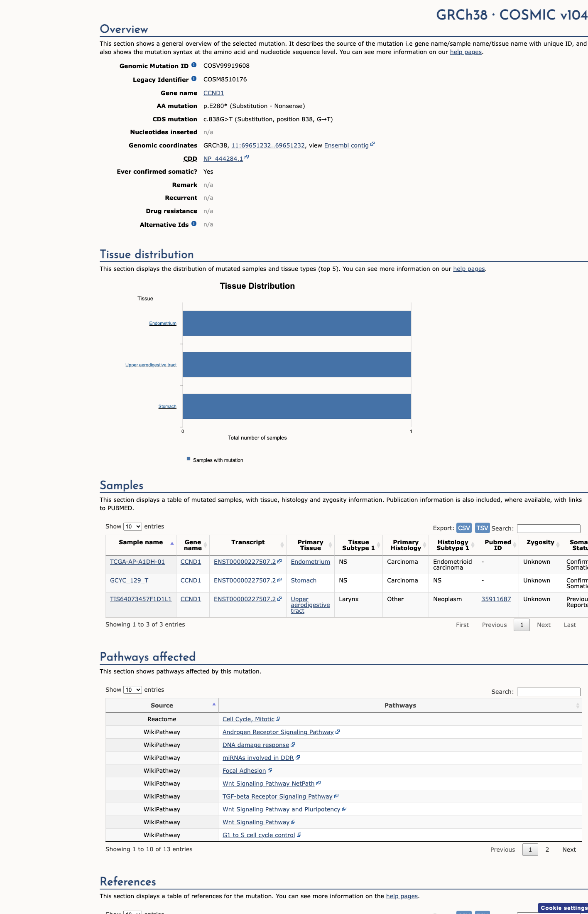The width and height of the screenshot is (588, 914).
Task: Click external icon after TGF-beta Receptor Signaling Pathway
Action: 336,796
